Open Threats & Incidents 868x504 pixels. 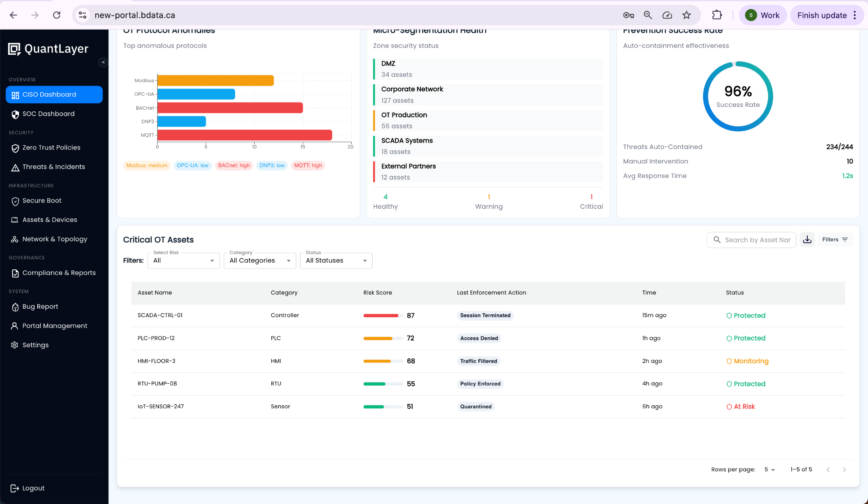point(53,166)
